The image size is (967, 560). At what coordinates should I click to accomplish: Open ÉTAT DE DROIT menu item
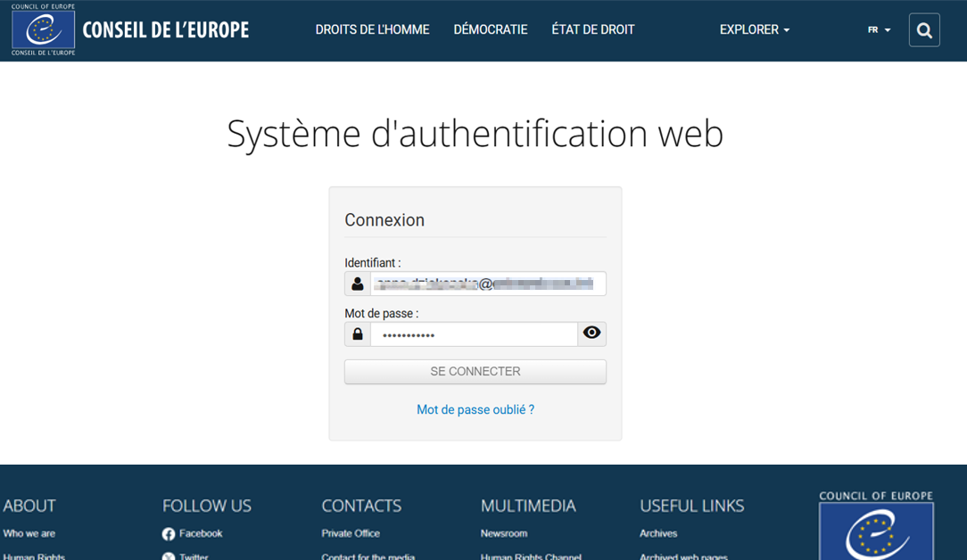(x=592, y=29)
